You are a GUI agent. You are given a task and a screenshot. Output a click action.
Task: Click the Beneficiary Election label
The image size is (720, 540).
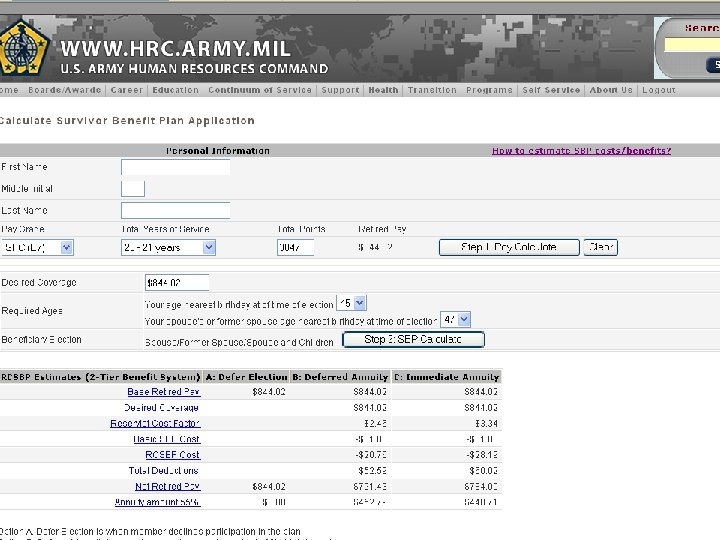pos(41,340)
